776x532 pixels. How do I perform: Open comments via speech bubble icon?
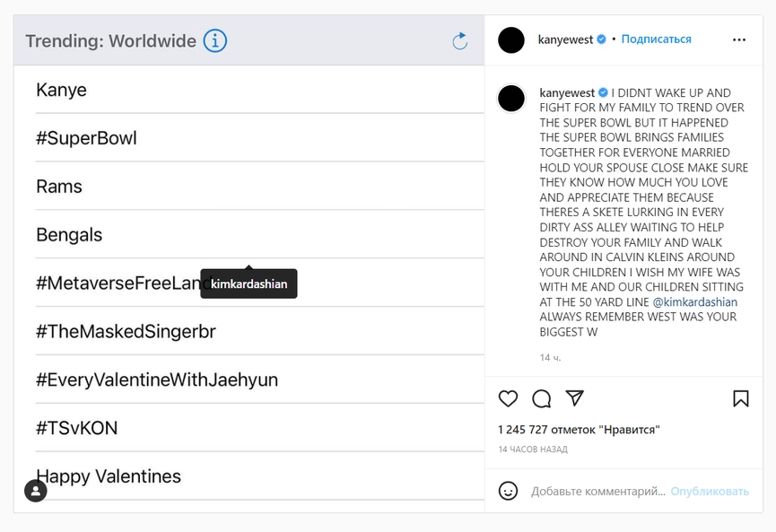pos(541,398)
